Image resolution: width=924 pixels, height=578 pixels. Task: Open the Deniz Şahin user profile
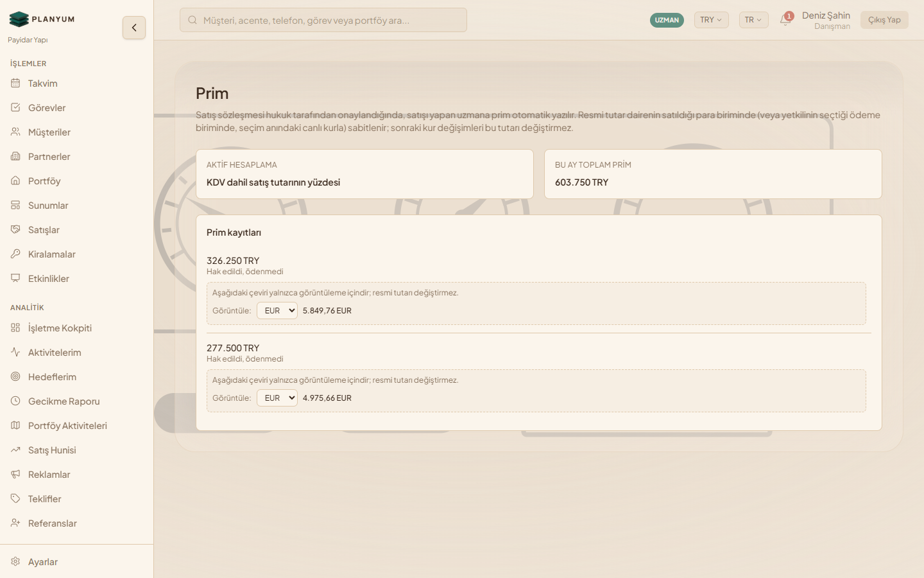825,20
